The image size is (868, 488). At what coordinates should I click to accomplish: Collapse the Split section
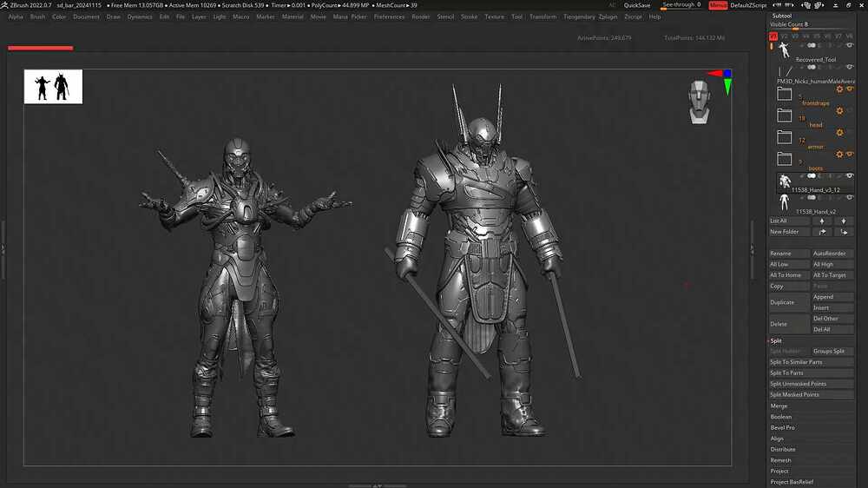coord(776,341)
